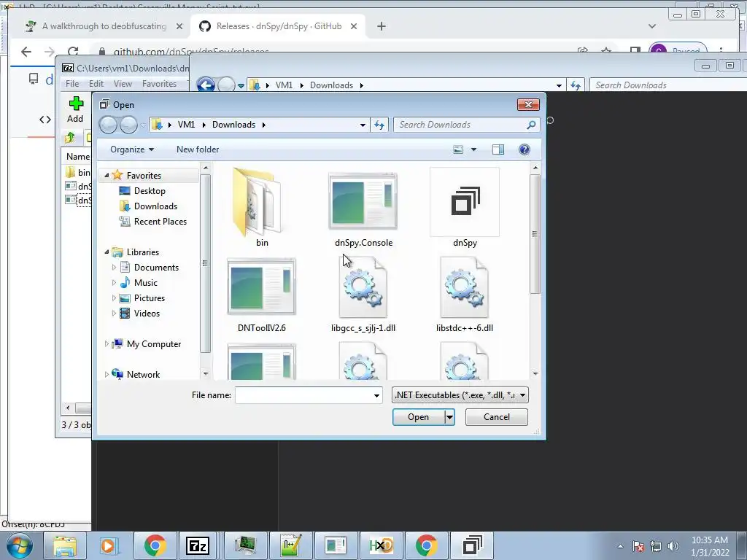747x560 pixels.
Task: Open HxD hex editor from taskbar
Action: pos(381,545)
